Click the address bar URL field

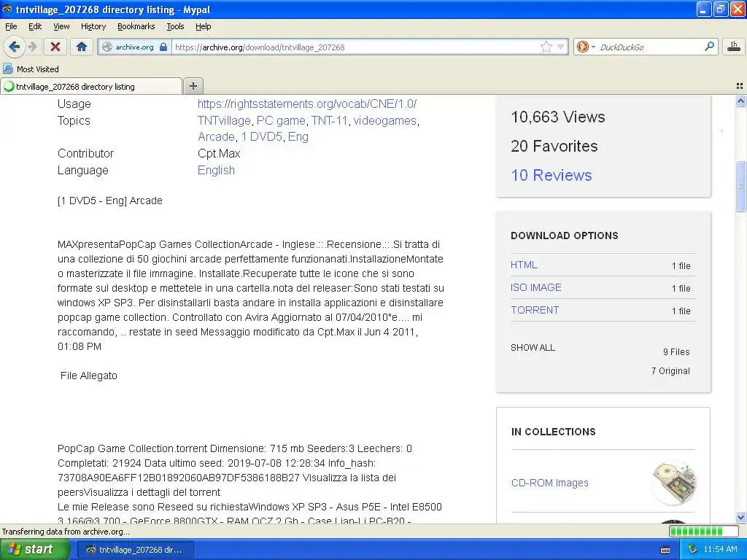[355, 47]
